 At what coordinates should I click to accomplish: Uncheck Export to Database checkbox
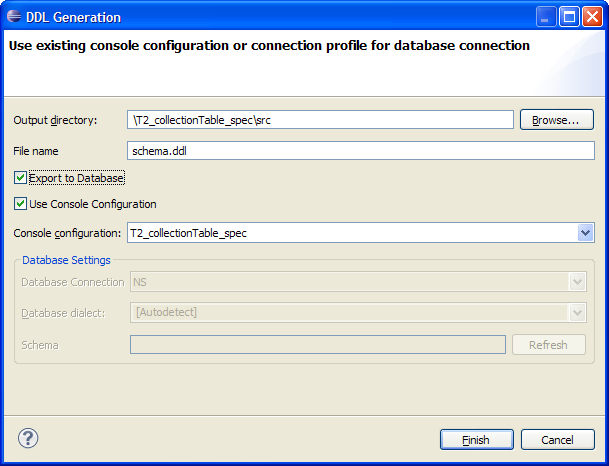point(20,178)
